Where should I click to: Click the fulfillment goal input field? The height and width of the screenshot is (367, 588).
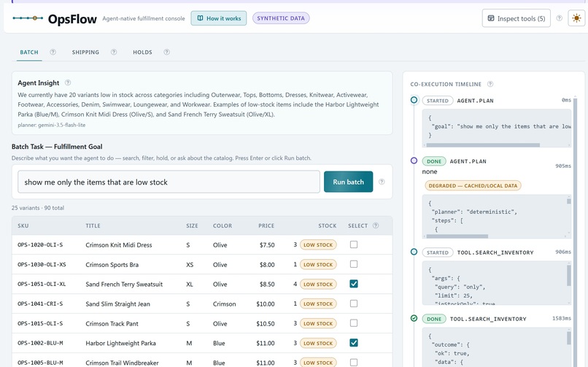[x=169, y=182]
